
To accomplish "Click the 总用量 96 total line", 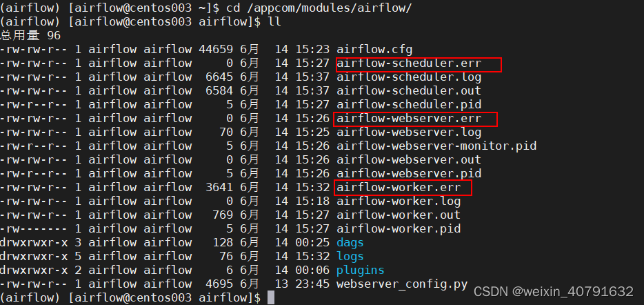I will tap(30, 36).
